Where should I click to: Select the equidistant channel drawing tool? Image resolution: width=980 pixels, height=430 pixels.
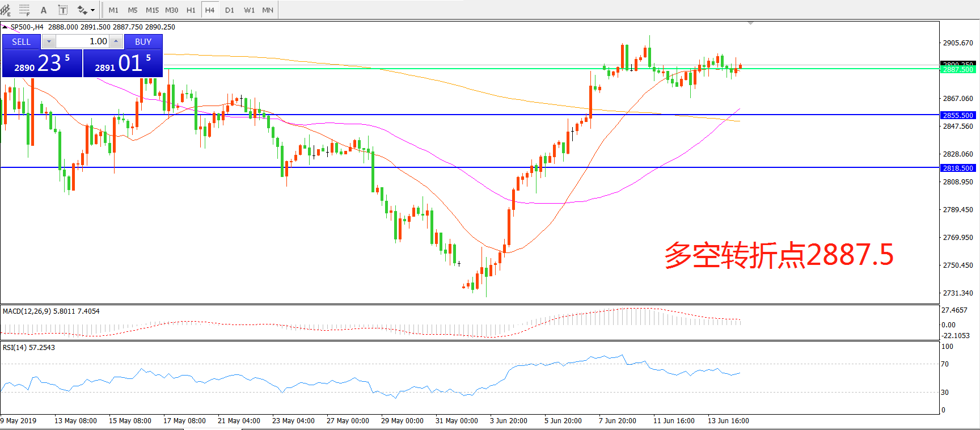click(x=6, y=10)
